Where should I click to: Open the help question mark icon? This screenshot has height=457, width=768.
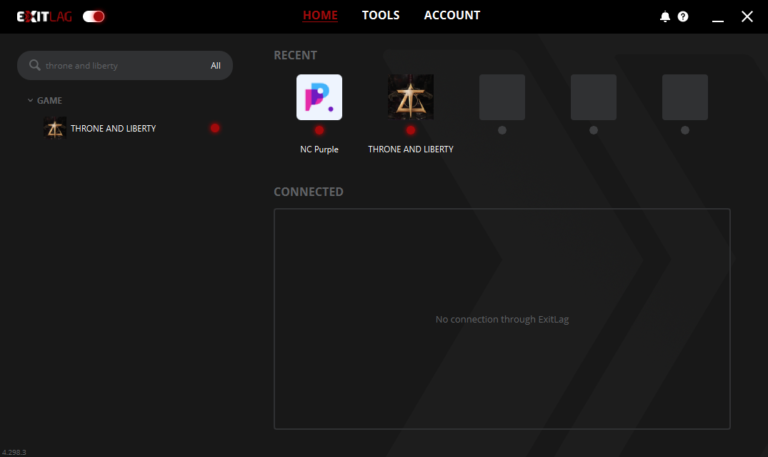pos(683,17)
